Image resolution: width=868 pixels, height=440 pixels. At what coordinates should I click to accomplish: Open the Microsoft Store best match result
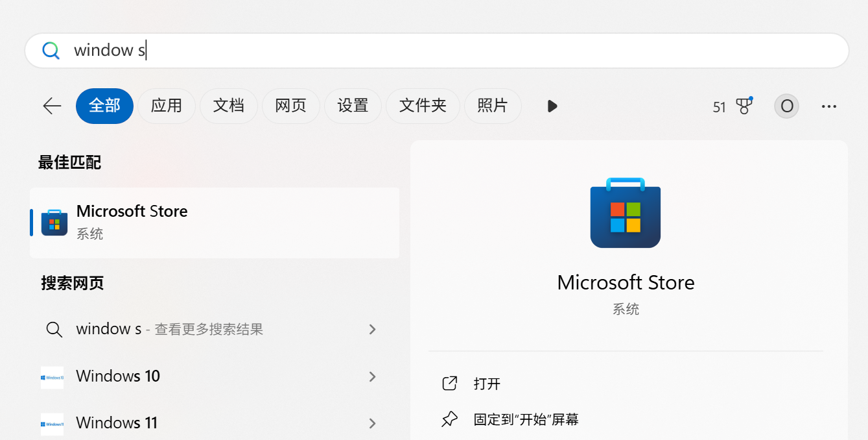coord(215,223)
